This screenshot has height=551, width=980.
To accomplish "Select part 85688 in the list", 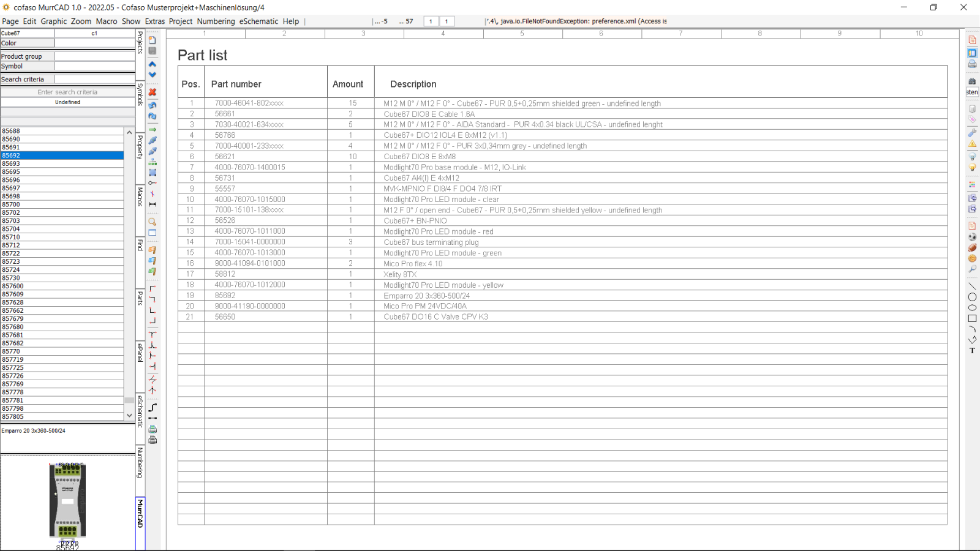I will tap(62, 131).
